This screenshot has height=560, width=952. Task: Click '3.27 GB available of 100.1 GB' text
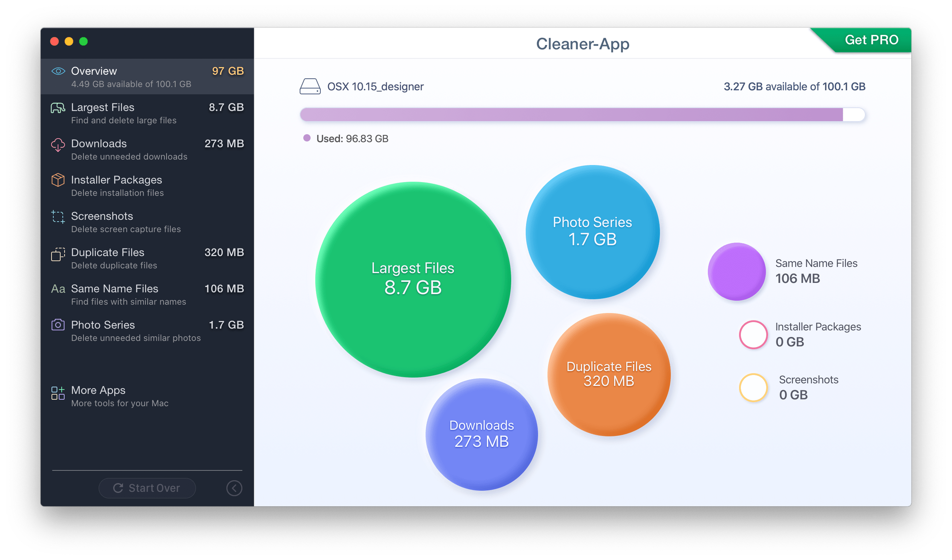point(794,86)
